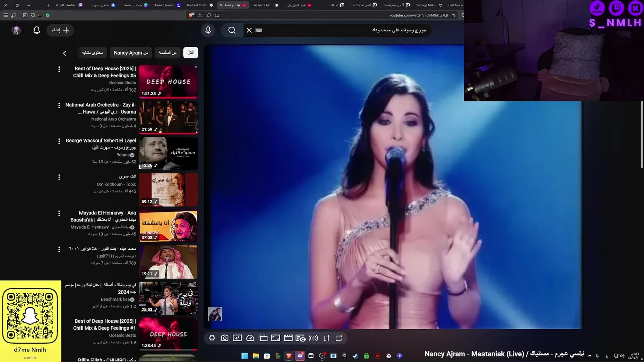Viewport: 644px width, 362px height.
Task: Switch to the Canva browser tab
Action: point(135,5)
